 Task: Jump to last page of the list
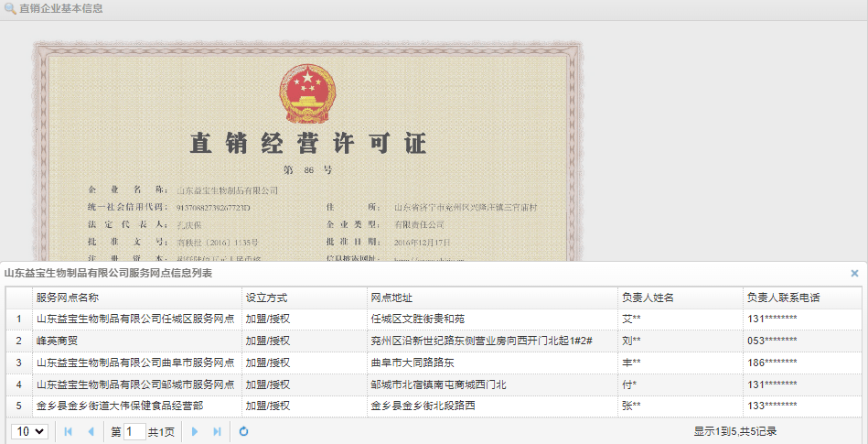pyautogui.click(x=217, y=431)
